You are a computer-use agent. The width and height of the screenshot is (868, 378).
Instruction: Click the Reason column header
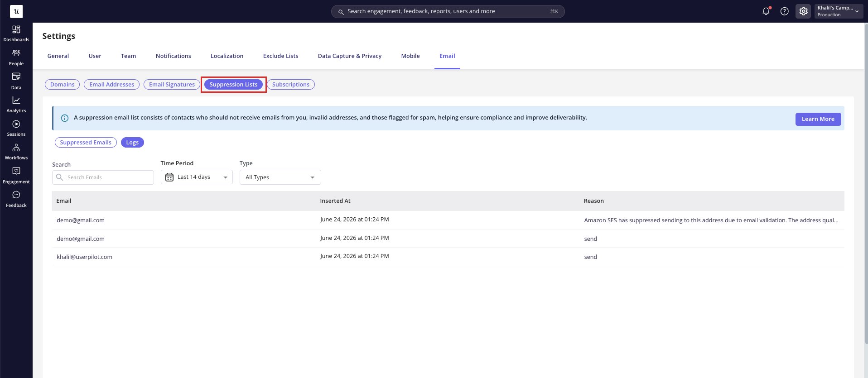(593, 201)
